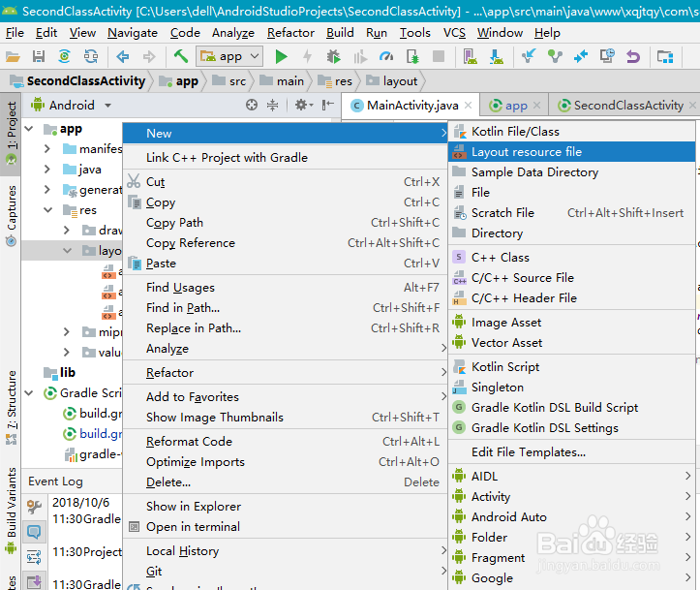Click Edit File Templates entry

coord(571,452)
